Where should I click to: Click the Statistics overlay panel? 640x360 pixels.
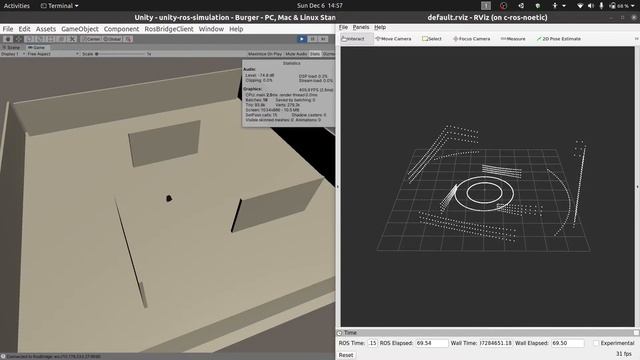tap(289, 92)
